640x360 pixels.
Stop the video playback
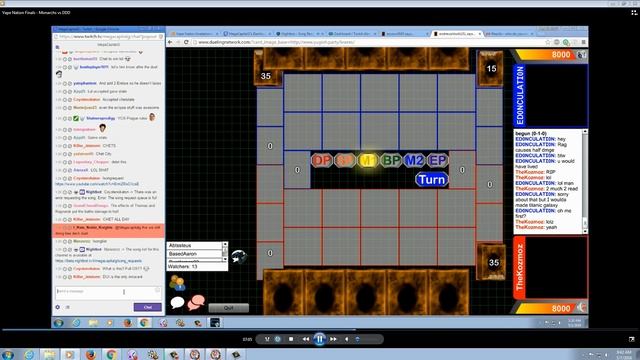click(291, 339)
